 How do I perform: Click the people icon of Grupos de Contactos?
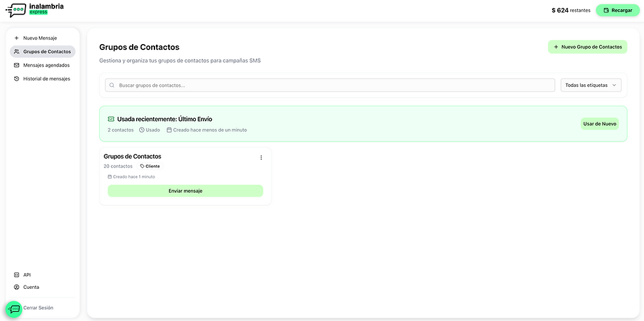click(x=16, y=51)
